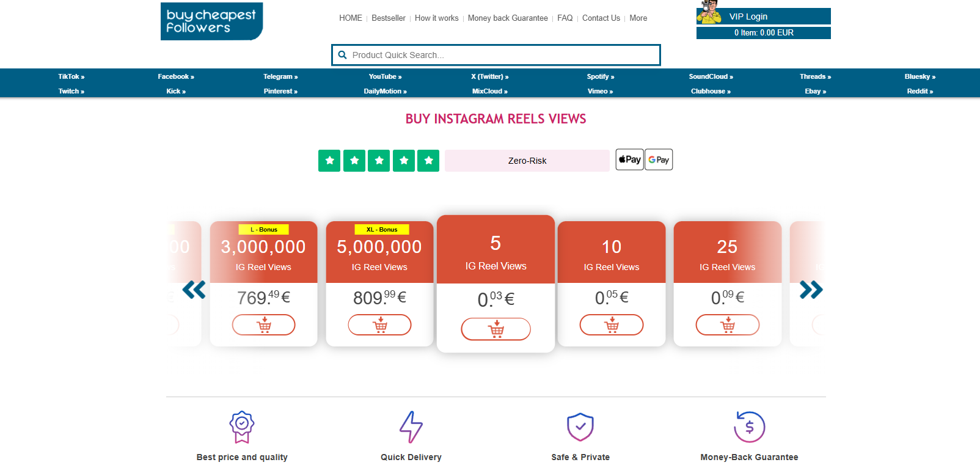The width and height of the screenshot is (980, 476).
Task: Go to next packages with right arrows
Action: [x=811, y=290]
